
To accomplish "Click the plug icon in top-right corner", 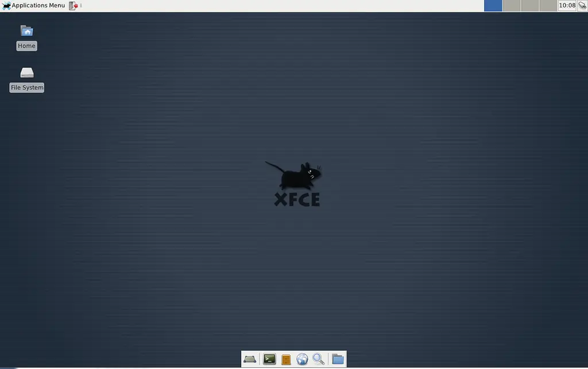I will point(582,5).
